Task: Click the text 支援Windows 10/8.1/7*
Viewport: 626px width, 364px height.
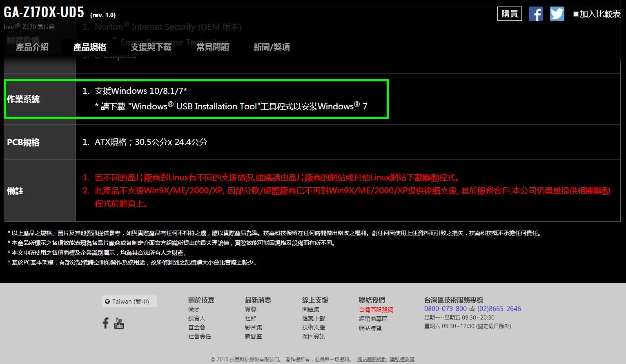Action: (141, 91)
